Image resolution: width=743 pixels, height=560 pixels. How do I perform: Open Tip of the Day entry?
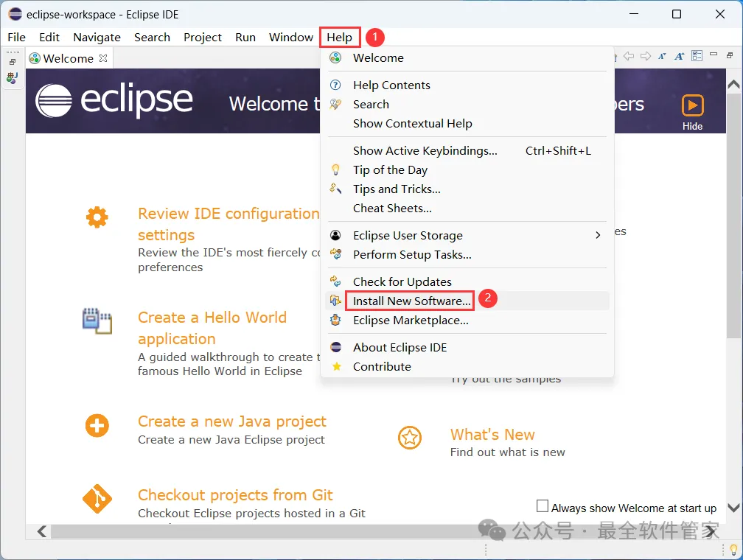467,170
